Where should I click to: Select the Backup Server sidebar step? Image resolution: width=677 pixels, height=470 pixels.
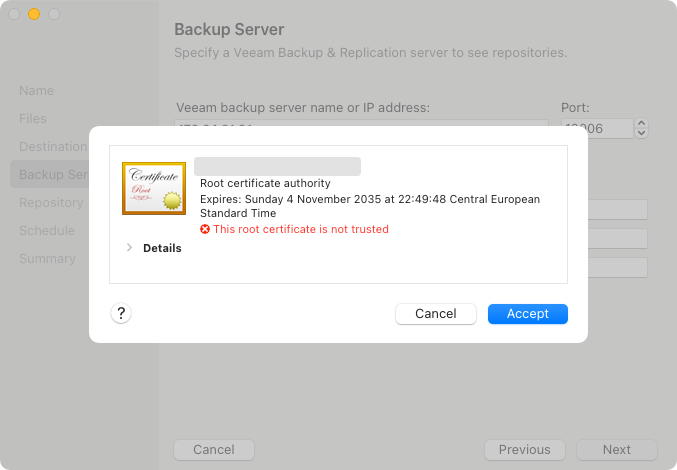[x=54, y=175]
